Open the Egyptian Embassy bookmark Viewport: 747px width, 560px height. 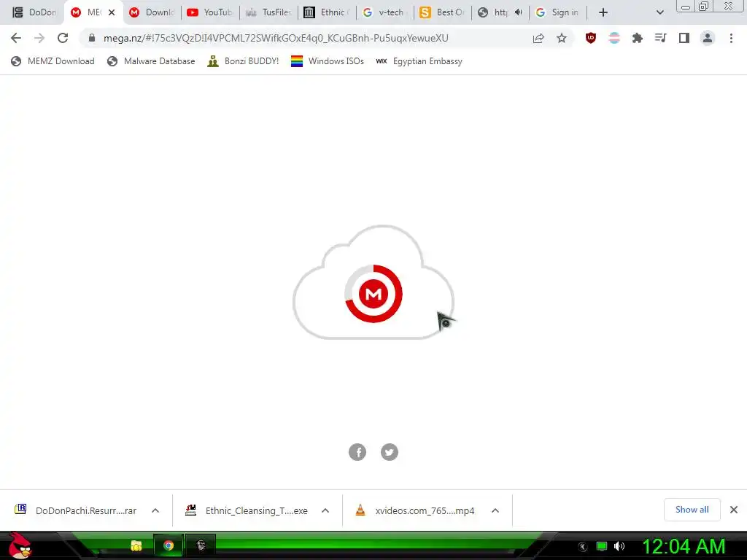[x=419, y=61]
